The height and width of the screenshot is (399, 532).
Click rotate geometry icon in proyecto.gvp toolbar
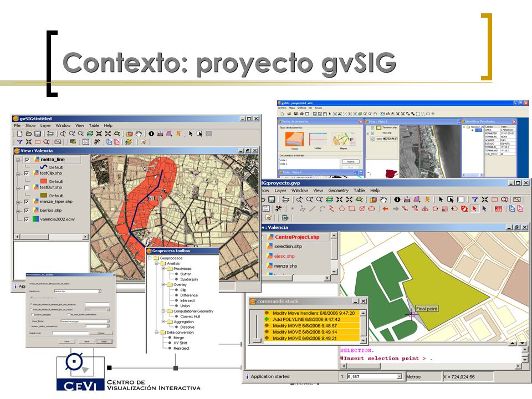[435, 209]
